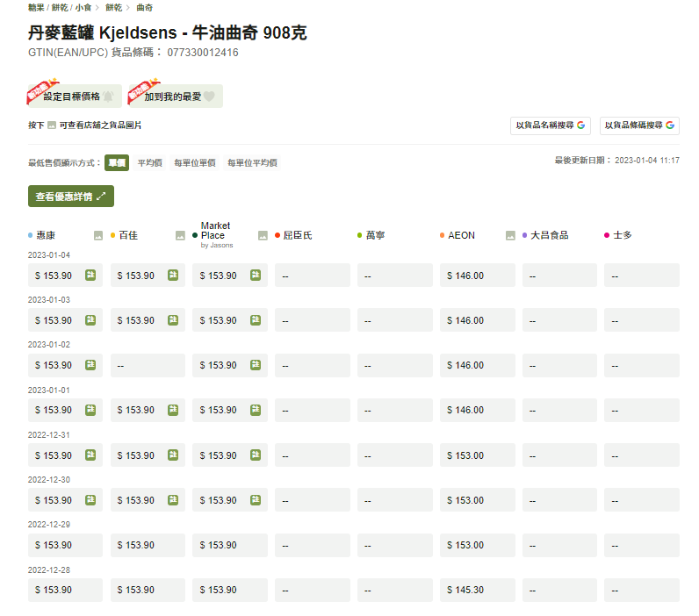The image size is (699, 616).
Task: Click the small image icon in hint text
Action: coord(52,125)
